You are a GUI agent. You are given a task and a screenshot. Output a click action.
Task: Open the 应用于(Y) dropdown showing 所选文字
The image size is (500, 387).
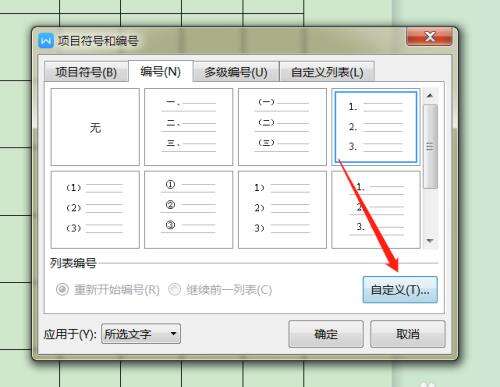141,333
